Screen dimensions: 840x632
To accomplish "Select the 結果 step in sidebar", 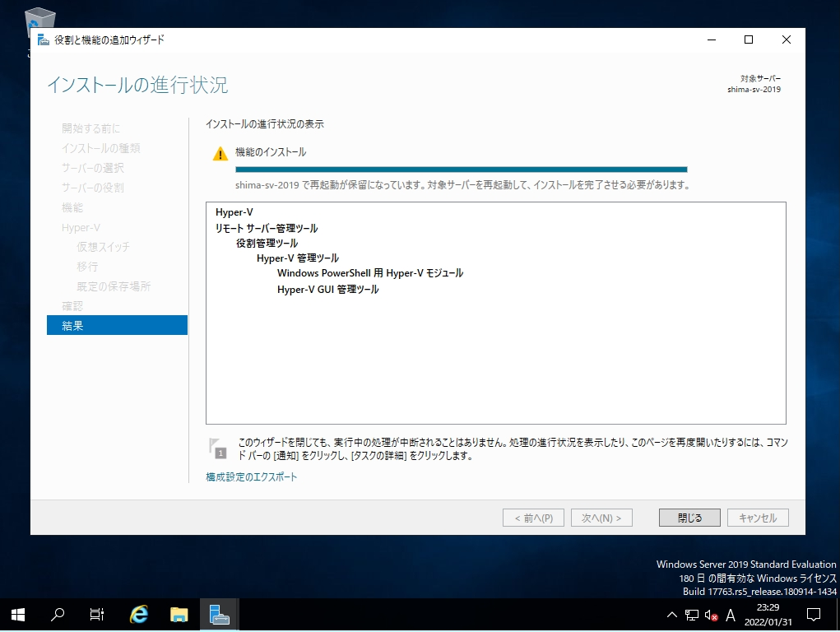I will tap(117, 325).
